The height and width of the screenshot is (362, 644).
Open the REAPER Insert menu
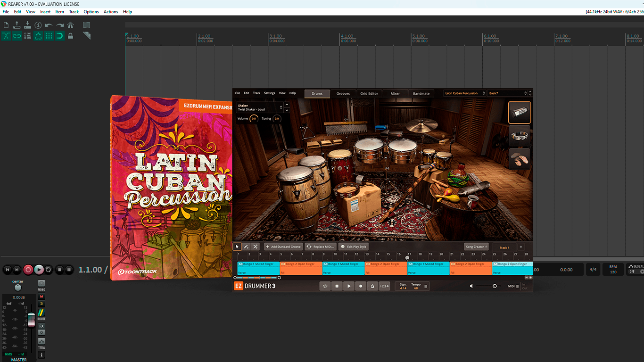(45, 12)
